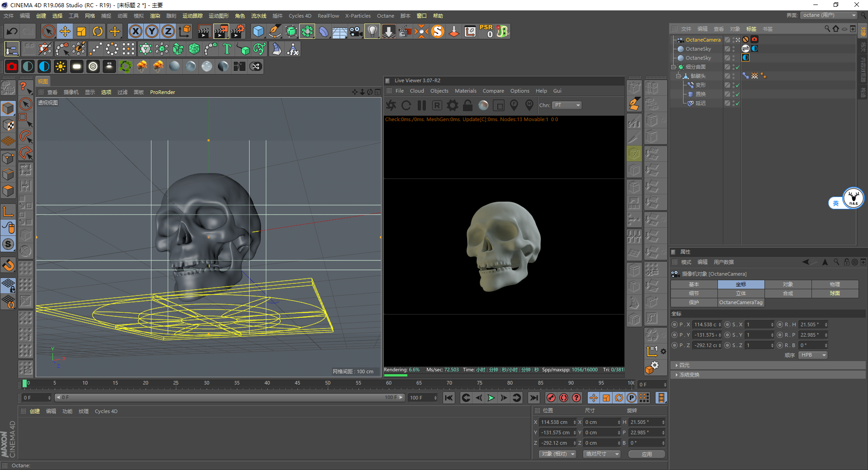
Task: Open the Materials menu in Live Viewer
Action: pos(465,91)
